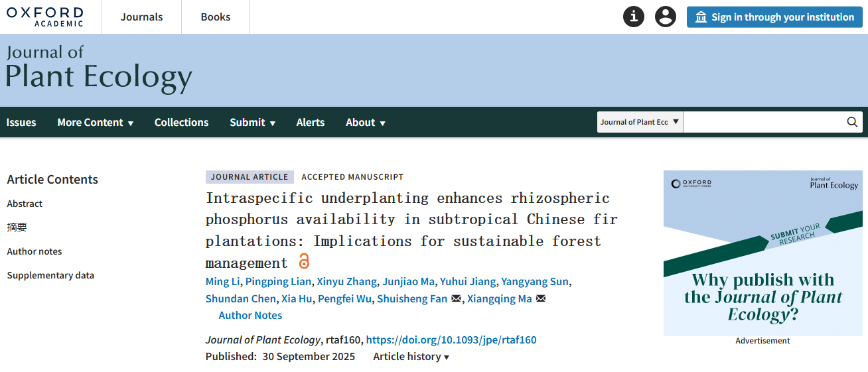The width and height of the screenshot is (868, 372).
Task: Click the Journal of Plant Ecology banner title
Action: pyautogui.click(x=98, y=68)
